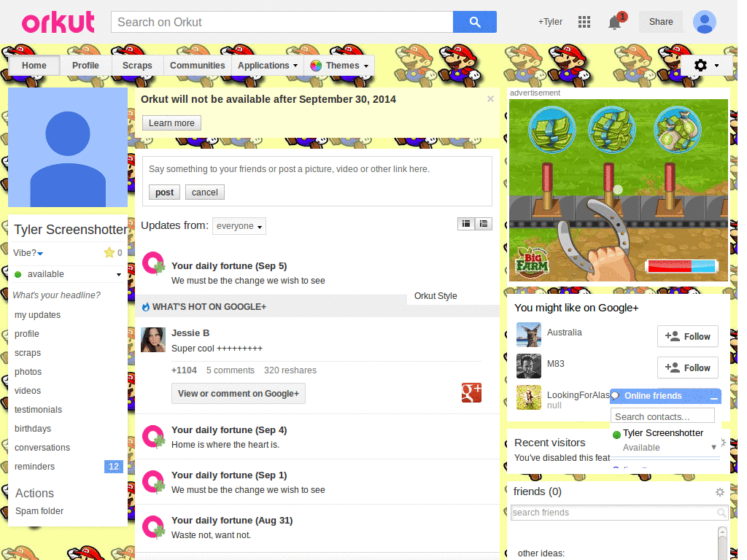Go to the Scraps tab
The width and height of the screenshot is (747, 560).
pos(137,65)
